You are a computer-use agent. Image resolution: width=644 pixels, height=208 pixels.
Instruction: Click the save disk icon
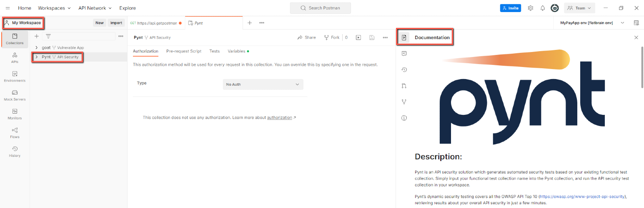point(372,37)
